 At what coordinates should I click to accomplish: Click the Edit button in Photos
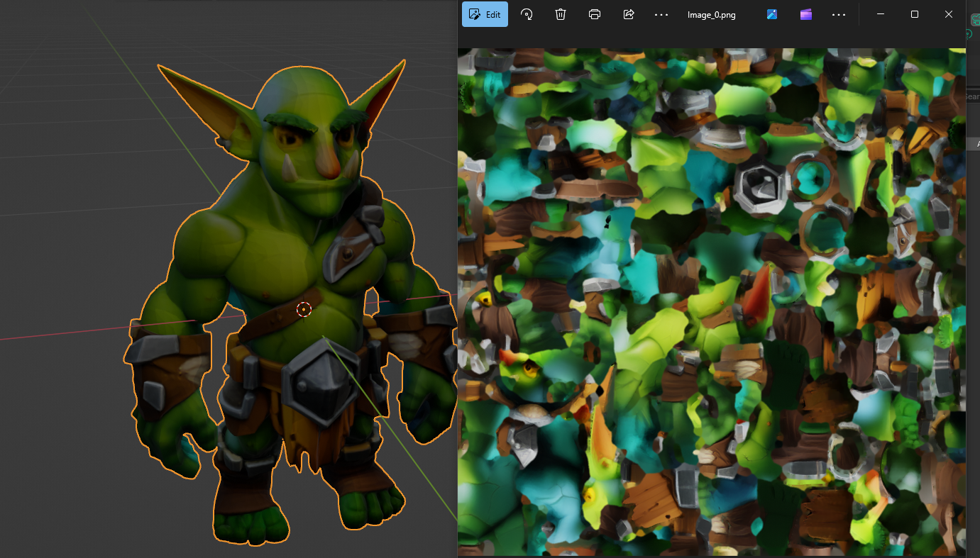point(485,14)
